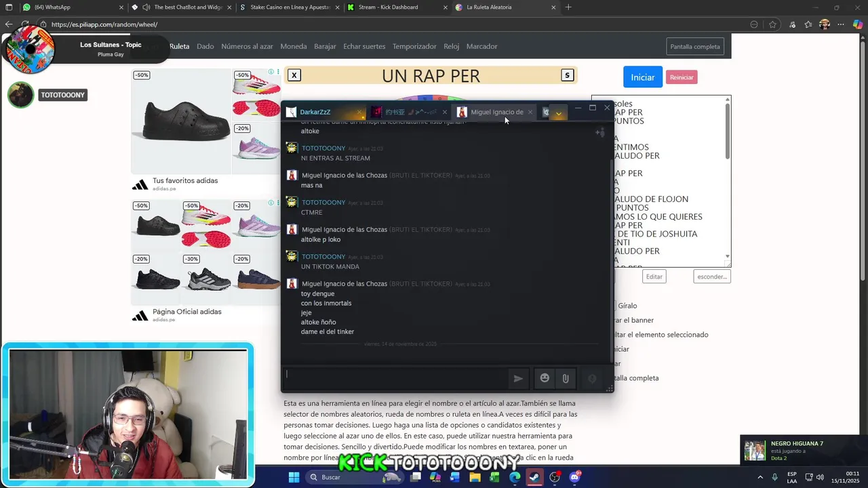
Task: Open OBS Studio from the taskbar
Action: 555,477
